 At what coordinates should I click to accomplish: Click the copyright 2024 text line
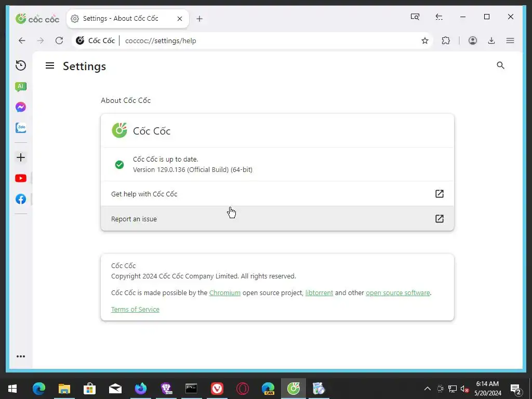204,276
